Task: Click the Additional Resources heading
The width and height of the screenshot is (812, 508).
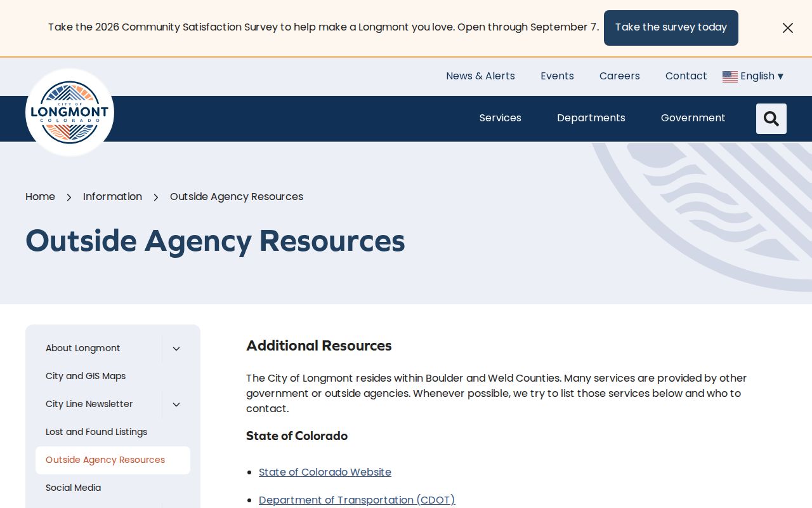Action: (319, 346)
